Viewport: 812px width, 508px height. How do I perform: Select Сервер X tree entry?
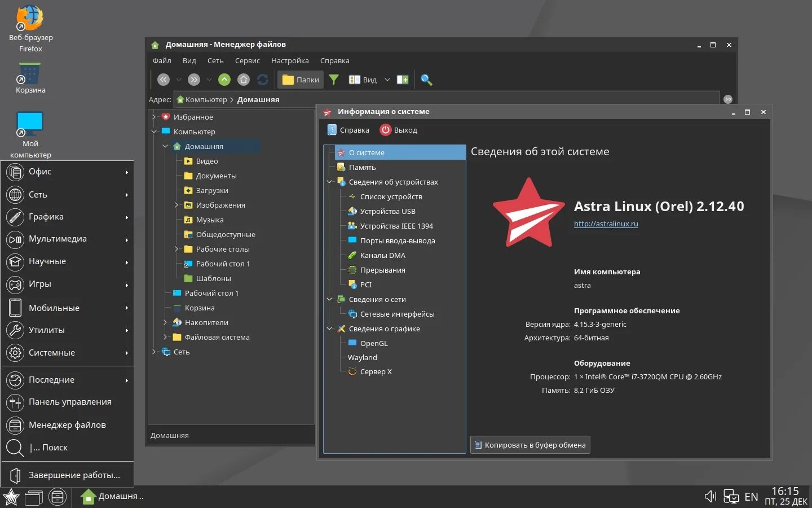(x=376, y=371)
